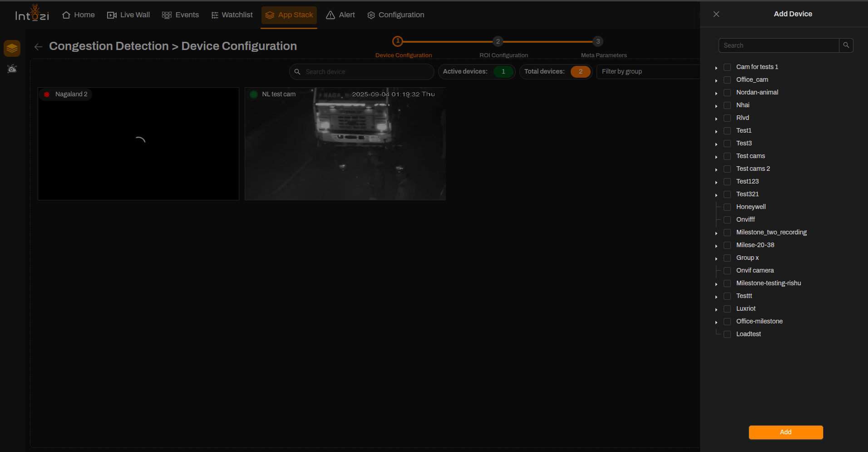The image size is (868, 452).
Task: Check the Onvif camera checkbox
Action: 727,271
